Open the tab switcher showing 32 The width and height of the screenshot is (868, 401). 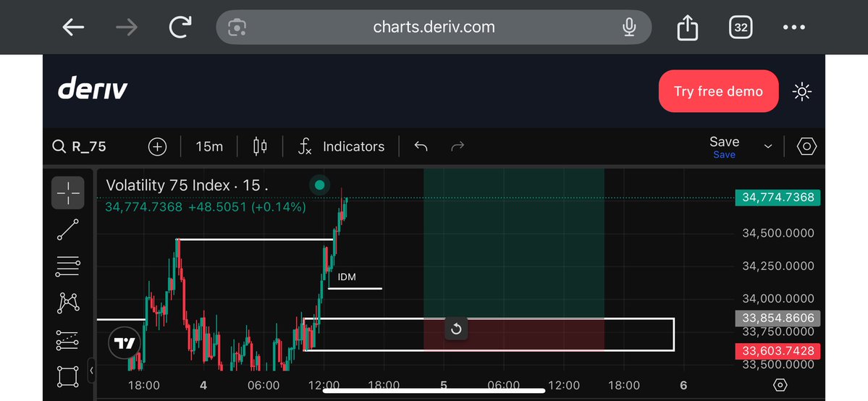[741, 27]
